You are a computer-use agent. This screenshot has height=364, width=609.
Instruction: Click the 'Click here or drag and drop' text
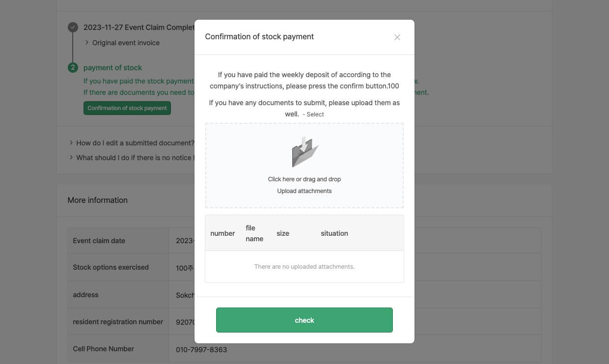[x=304, y=179]
